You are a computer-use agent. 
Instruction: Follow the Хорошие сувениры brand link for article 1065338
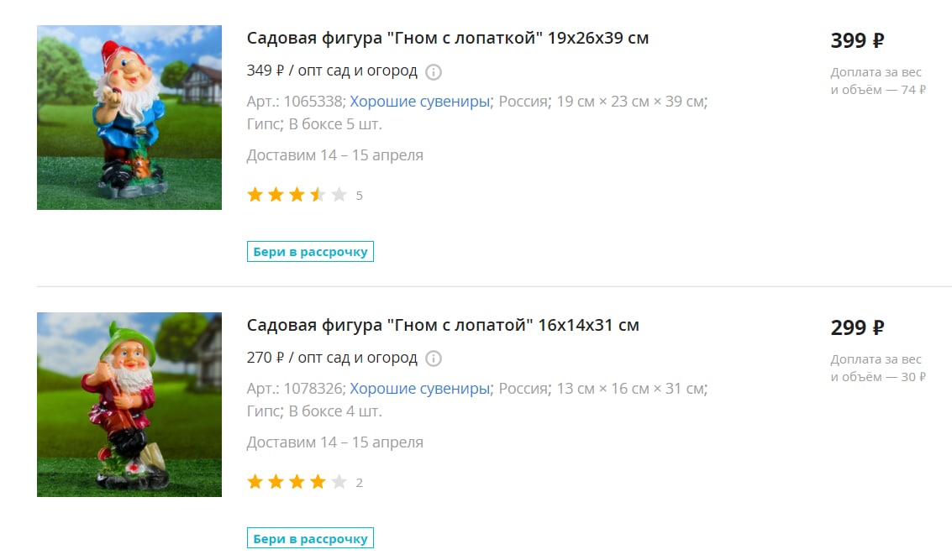419,102
